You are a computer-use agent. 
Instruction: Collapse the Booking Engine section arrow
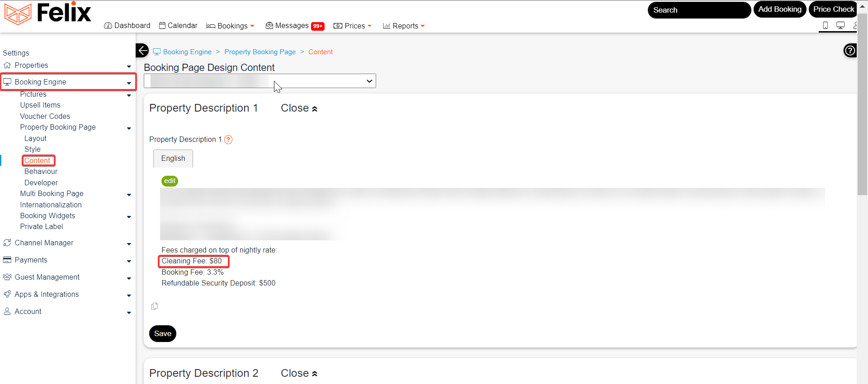[x=129, y=83]
